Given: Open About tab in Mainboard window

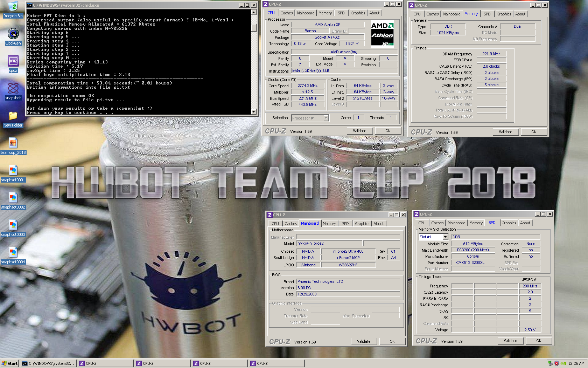Looking at the screenshot, I should pos(378,224).
